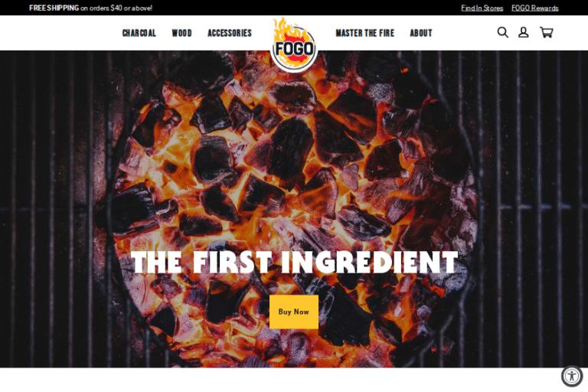Click the black announcement bar background
The height and width of the screenshot is (392, 588).
(x=300, y=8)
